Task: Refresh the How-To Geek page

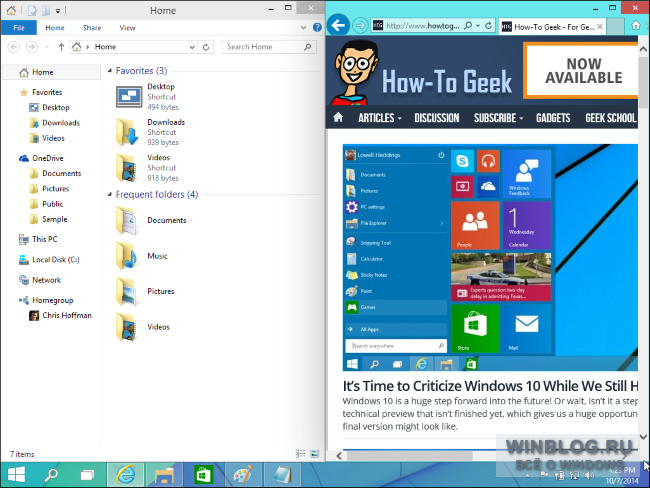Action: coord(489,26)
